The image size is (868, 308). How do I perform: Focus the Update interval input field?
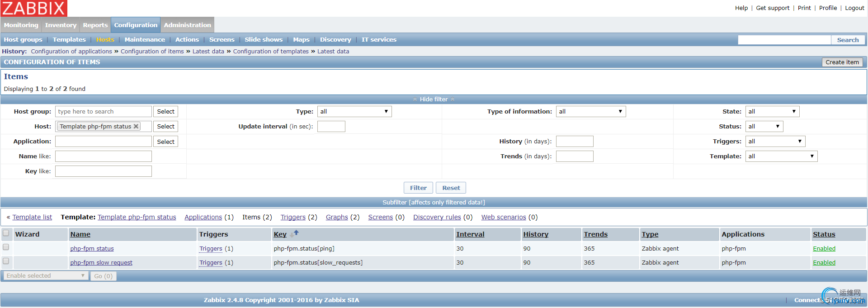331,126
